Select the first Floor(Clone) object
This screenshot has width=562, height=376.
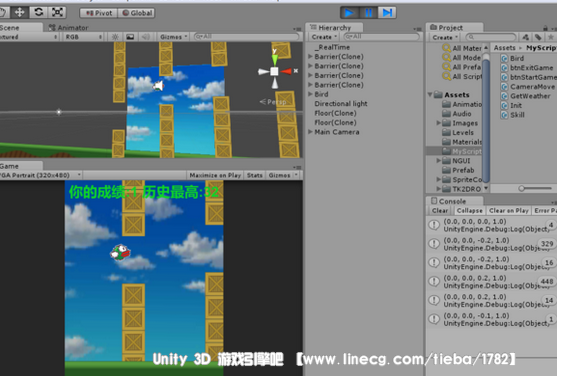335,113
